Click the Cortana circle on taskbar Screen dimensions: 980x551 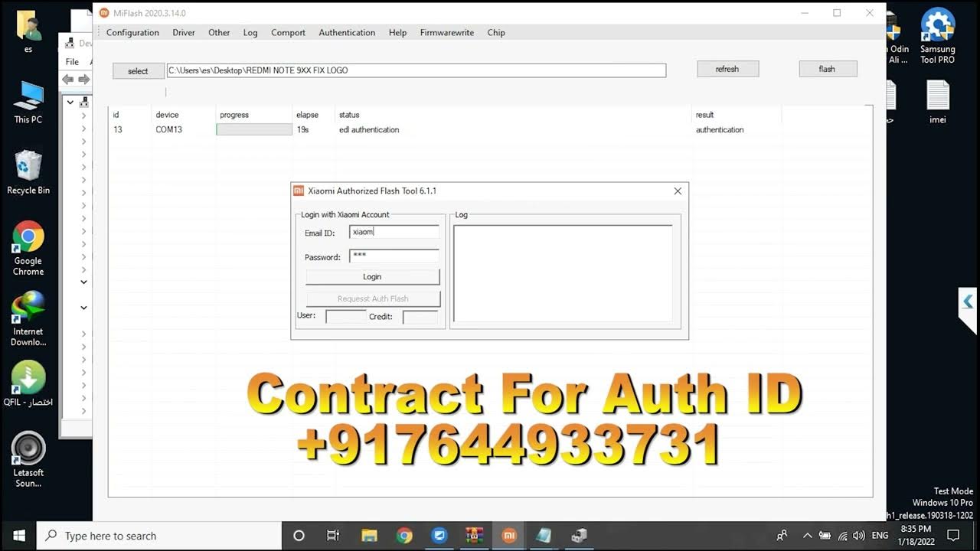tap(299, 536)
